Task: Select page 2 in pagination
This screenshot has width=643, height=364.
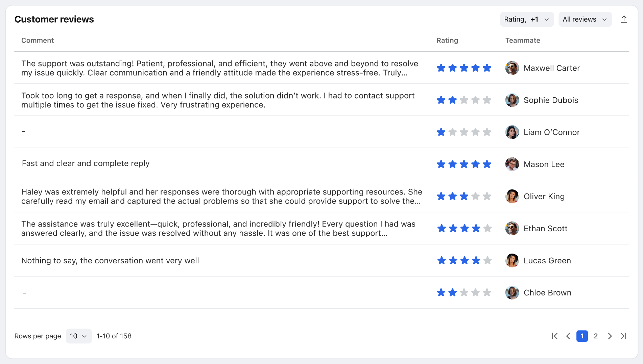Action: pyautogui.click(x=596, y=336)
